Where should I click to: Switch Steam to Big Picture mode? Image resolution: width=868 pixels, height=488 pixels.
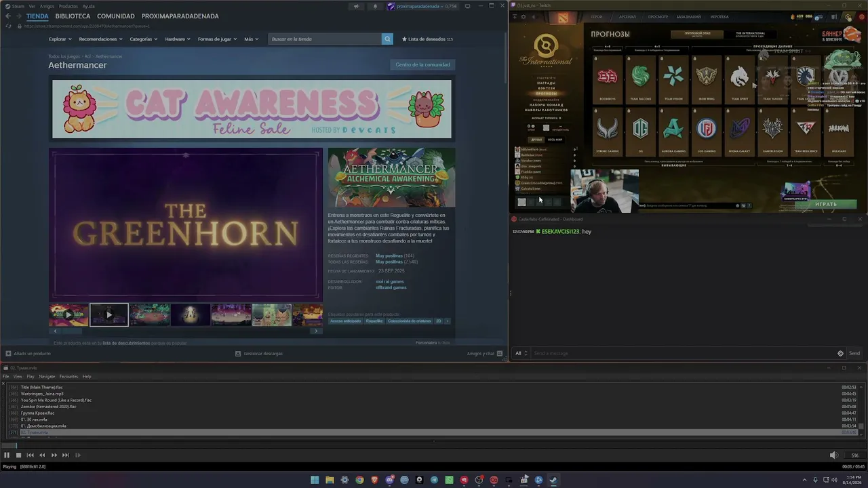click(468, 6)
